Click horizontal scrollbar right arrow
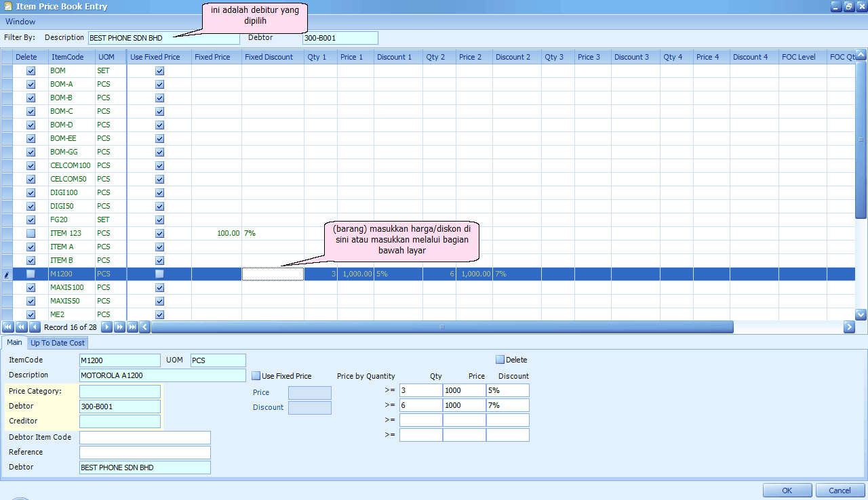Image resolution: width=868 pixels, height=500 pixels. (849, 327)
